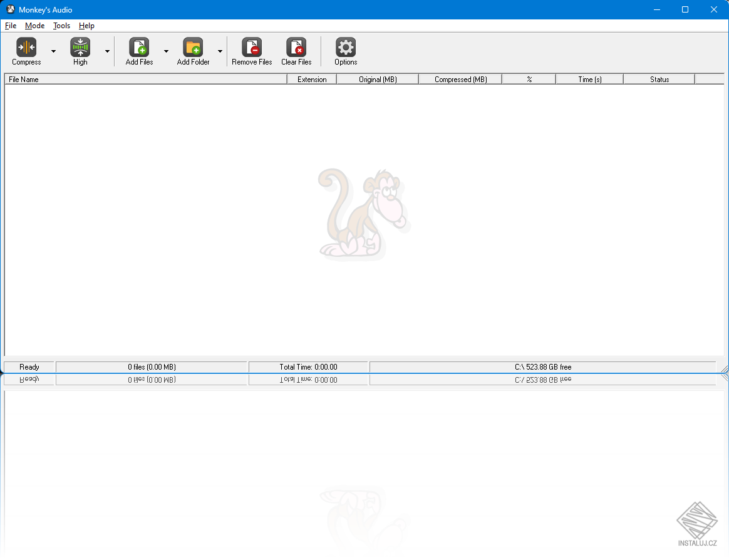The width and height of the screenshot is (729, 560).
Task: Expand the High compression level dropdown arrow
Action: click(x=107, y=51)
